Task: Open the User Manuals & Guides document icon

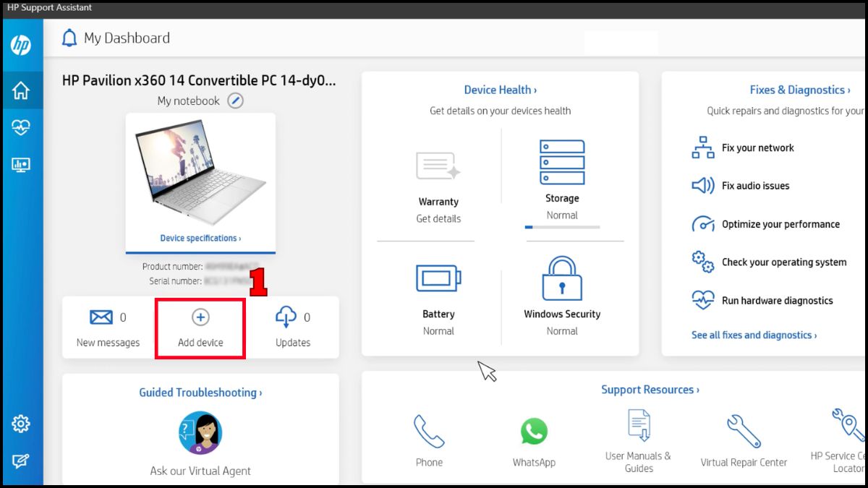Action: click(x=639, y=426)
